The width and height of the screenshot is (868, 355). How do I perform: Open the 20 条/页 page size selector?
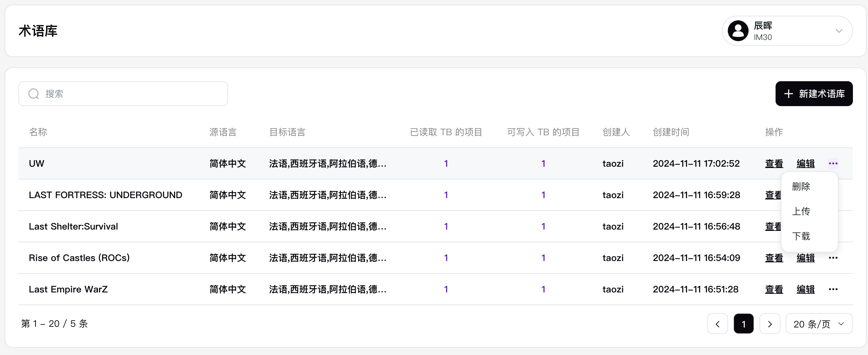(819, 324)
